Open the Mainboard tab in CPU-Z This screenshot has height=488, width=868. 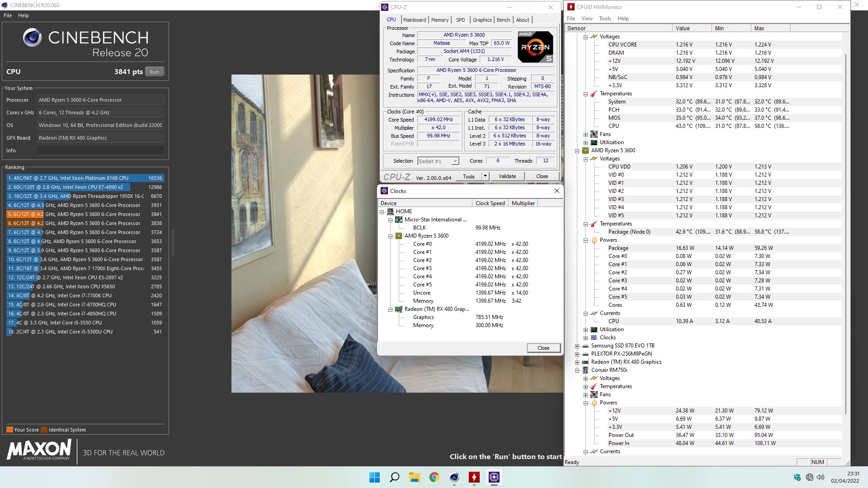(414, 20)
